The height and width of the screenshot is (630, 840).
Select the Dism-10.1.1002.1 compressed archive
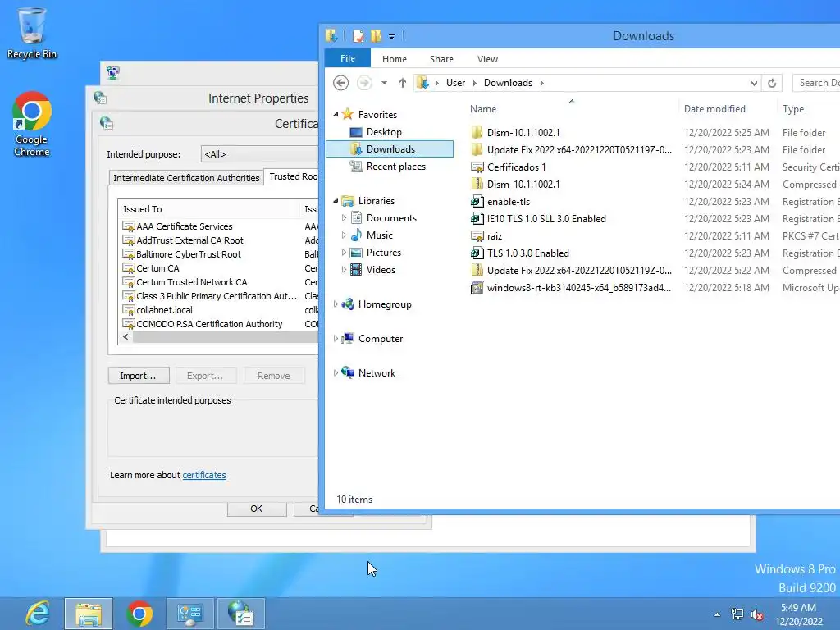coord(523,184)
